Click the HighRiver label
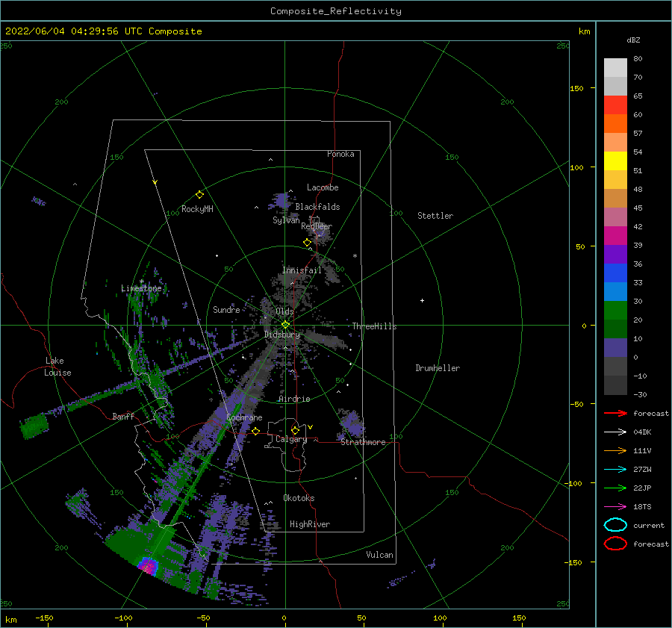This screenshot has height=628, width=672. [x=310, y=524]
